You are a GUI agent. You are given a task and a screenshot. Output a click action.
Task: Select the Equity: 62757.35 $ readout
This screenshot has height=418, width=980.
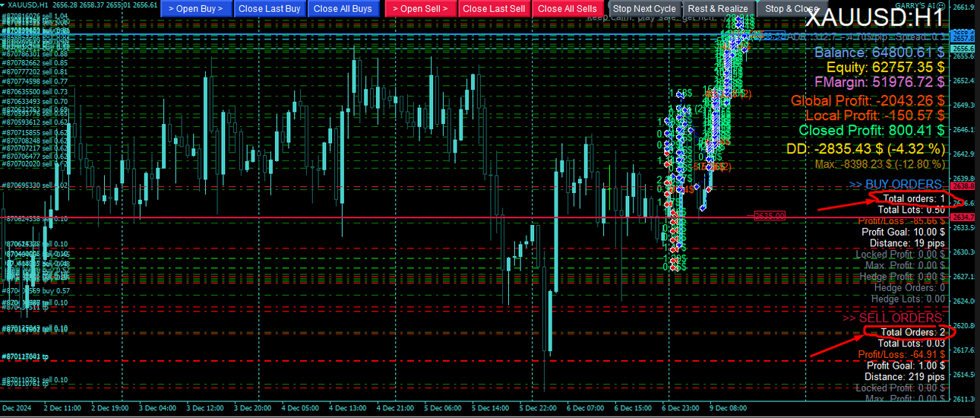pyautogui.click(x=885, y=67)
